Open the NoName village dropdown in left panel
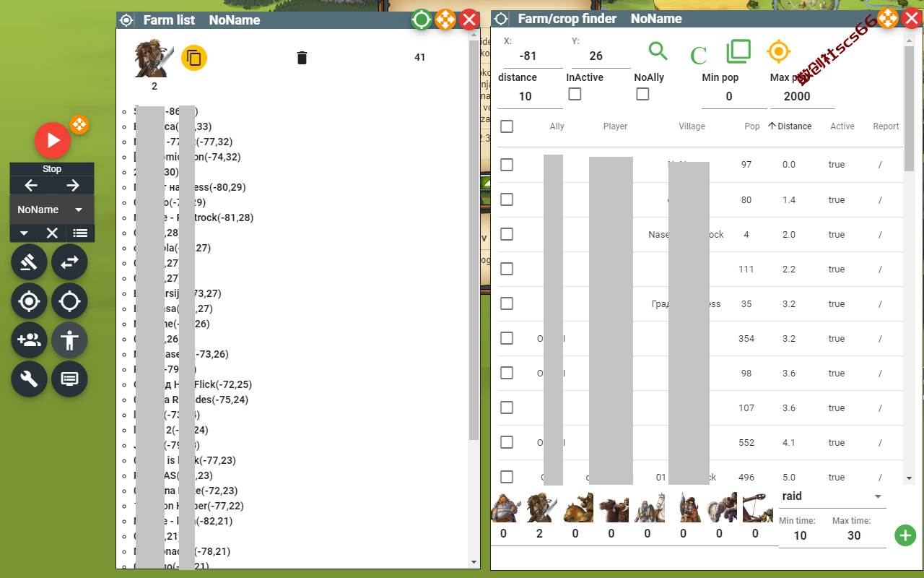The height and width of the screenshot is (578, 924). click(x=52, y=210)
